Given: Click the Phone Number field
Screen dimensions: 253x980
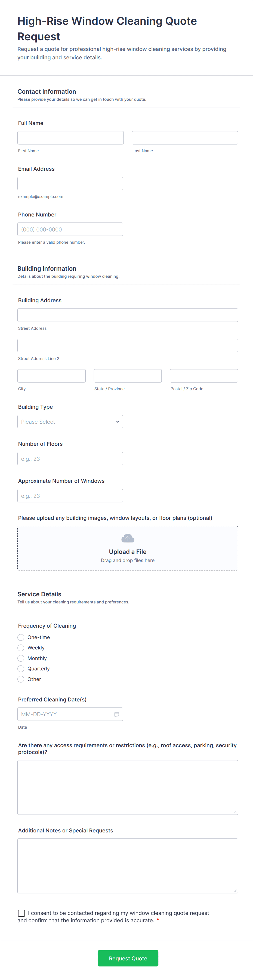Looking at the screenshot, I should (x=70, y=229).
